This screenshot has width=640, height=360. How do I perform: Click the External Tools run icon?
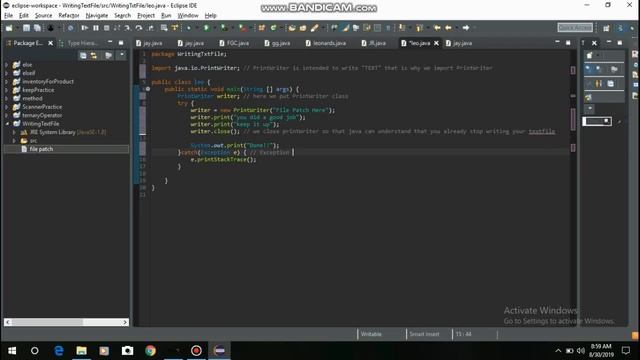[x=242, y=28]
